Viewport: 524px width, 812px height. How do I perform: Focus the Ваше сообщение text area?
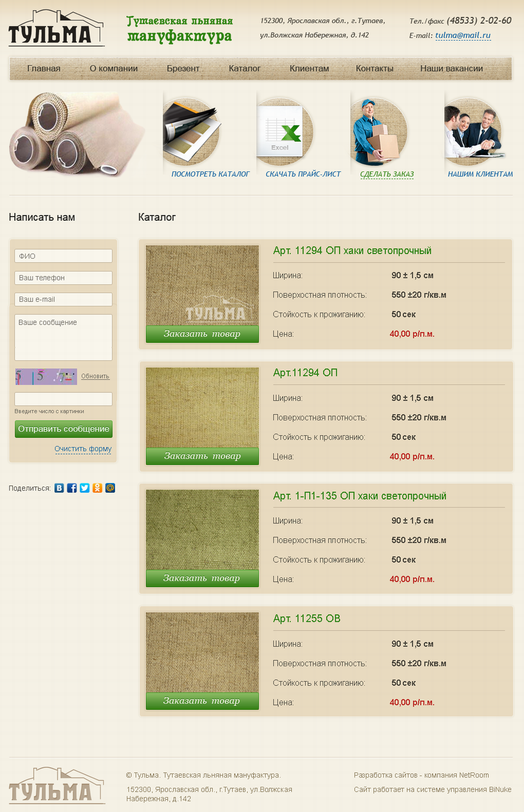pyautogui.click(x=63, y=337)
